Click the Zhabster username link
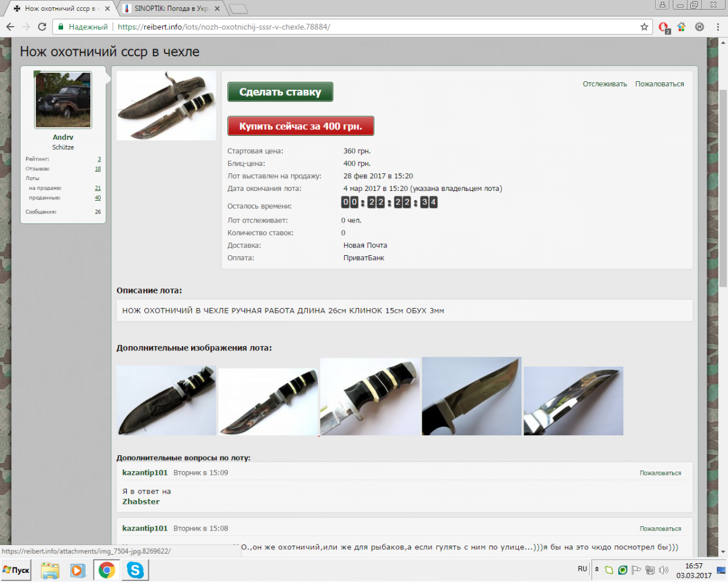728x582 pixels. click(141, 501)
